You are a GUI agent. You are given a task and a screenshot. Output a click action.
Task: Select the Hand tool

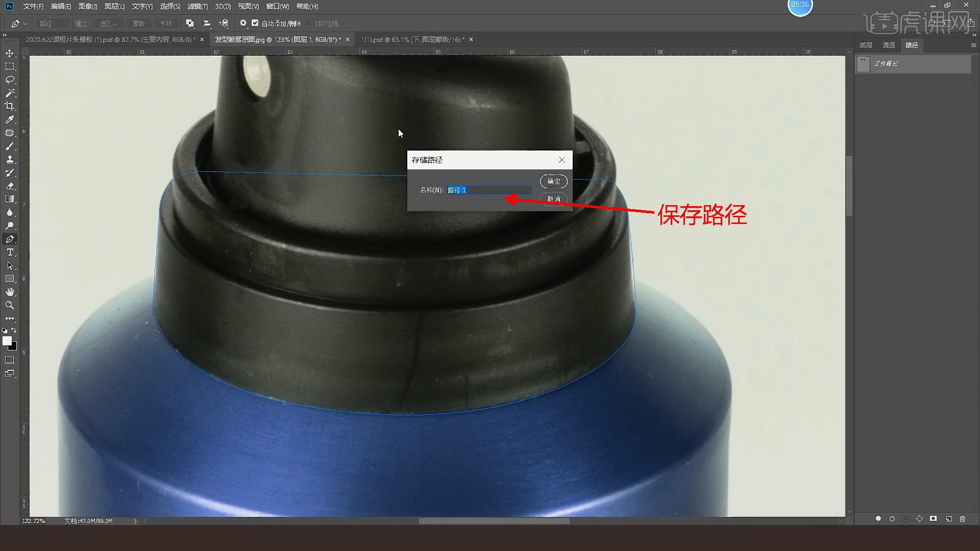[10, 292]
